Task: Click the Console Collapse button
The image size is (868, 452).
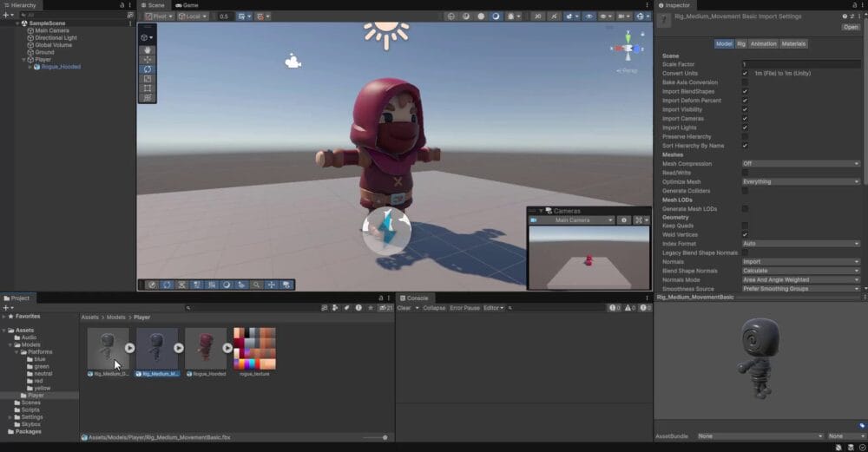Action: (434, 308)
